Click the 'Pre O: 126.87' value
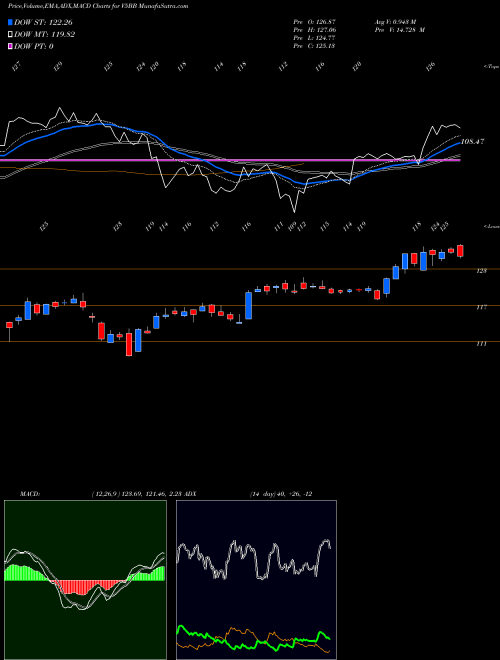500x660 pixels. tap(314, 21)
